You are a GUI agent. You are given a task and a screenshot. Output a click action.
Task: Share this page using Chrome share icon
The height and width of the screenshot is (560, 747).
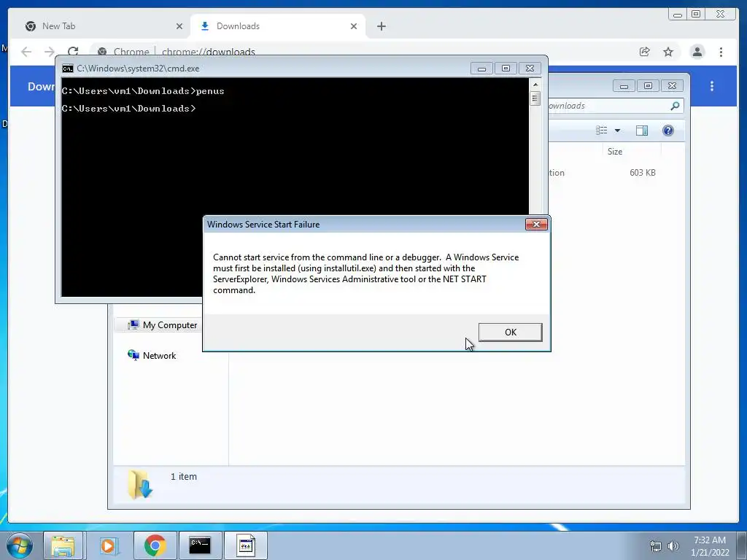645,52
